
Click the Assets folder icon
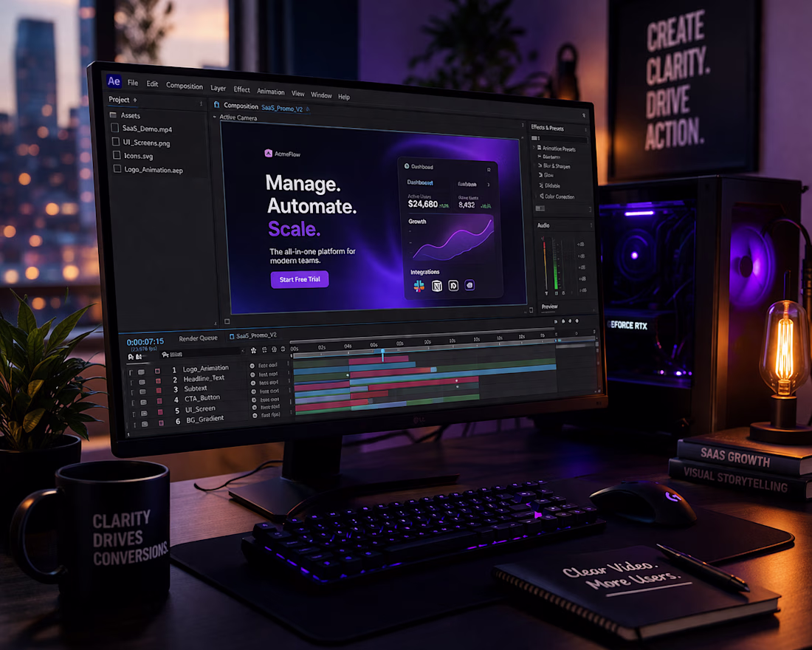113,114
